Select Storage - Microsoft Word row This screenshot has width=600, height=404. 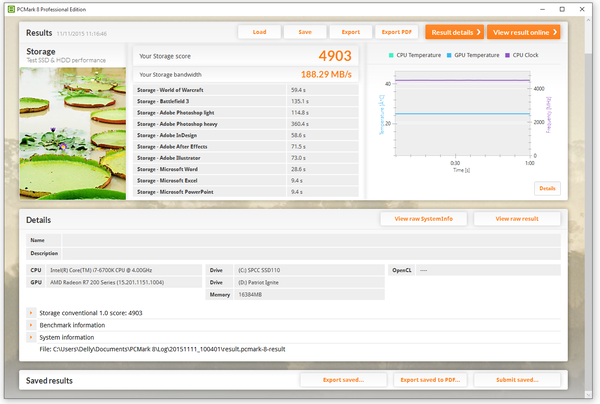click(x=246, y=169)
